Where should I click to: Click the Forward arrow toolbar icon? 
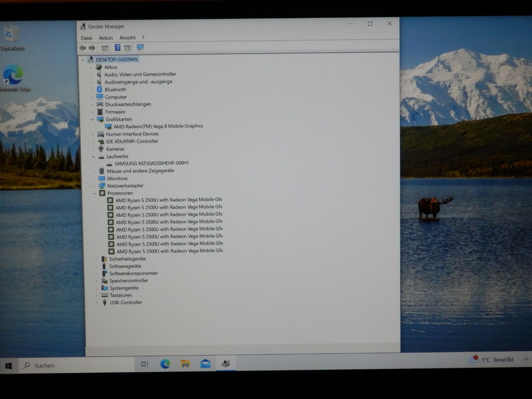(92, 48)
